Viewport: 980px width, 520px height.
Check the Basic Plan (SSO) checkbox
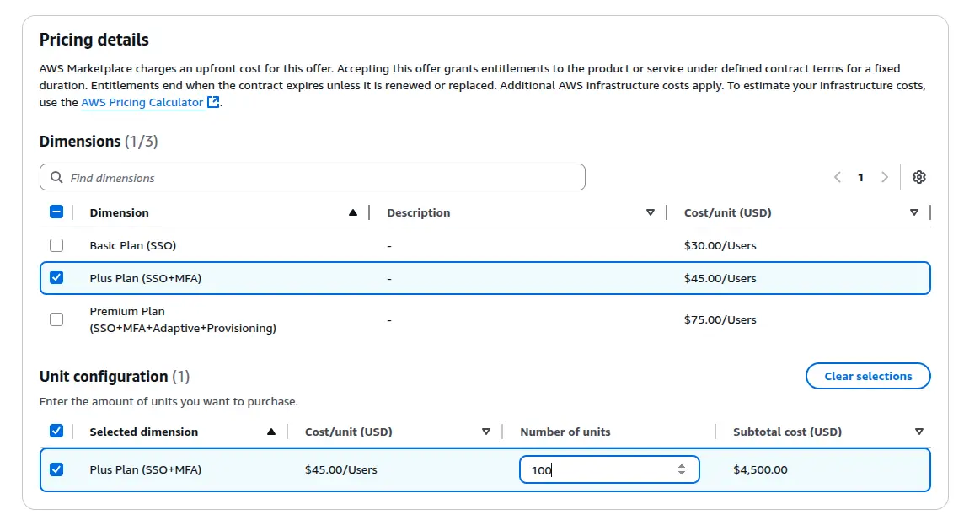pyautogui.click(x=56, y=244)
